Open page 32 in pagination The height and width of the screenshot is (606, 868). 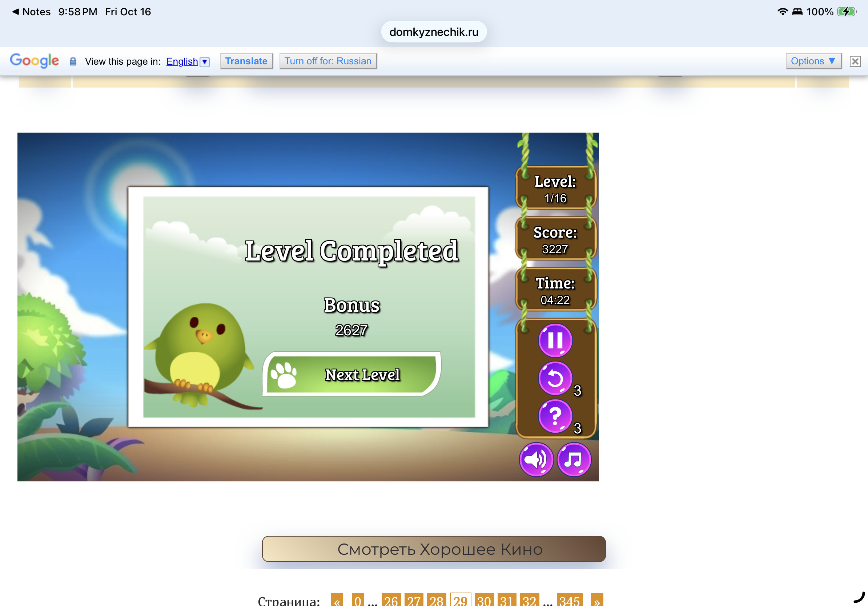529,600
